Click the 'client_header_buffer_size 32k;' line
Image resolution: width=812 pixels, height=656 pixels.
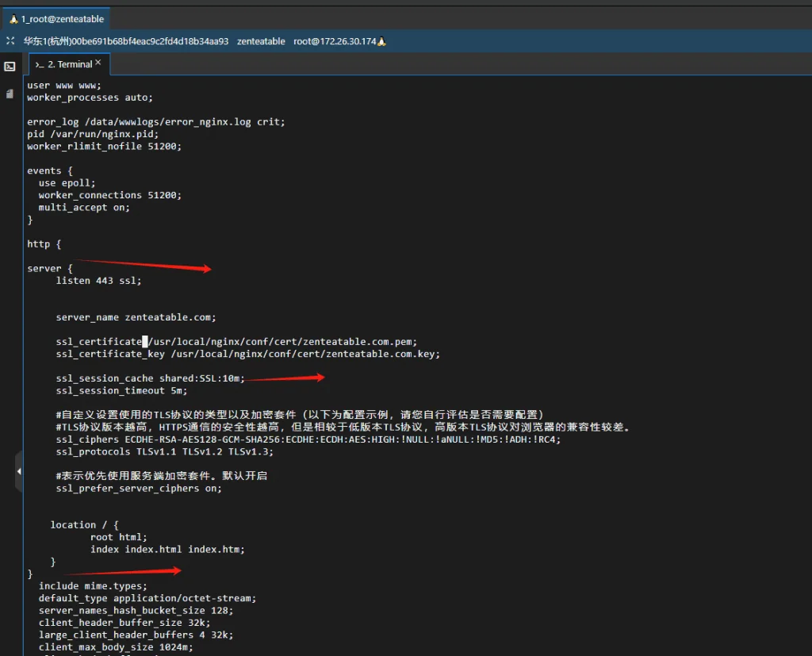pos(124,623)
